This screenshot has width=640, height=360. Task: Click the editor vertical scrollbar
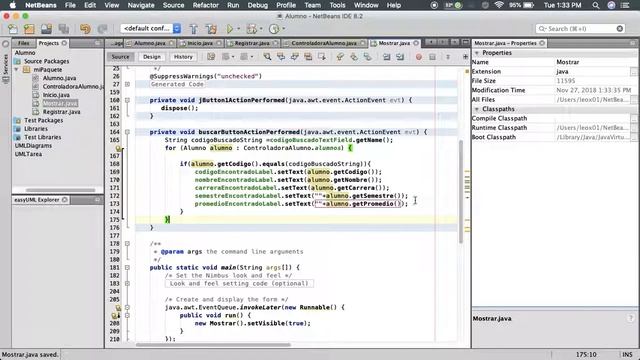[462, 192]
